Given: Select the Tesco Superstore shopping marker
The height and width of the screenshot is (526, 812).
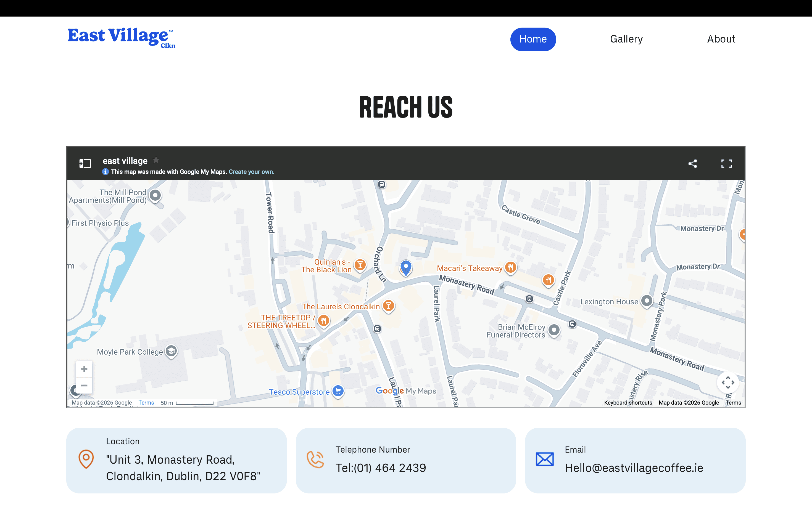Looking at the screenshot, I should pos(338,391).
